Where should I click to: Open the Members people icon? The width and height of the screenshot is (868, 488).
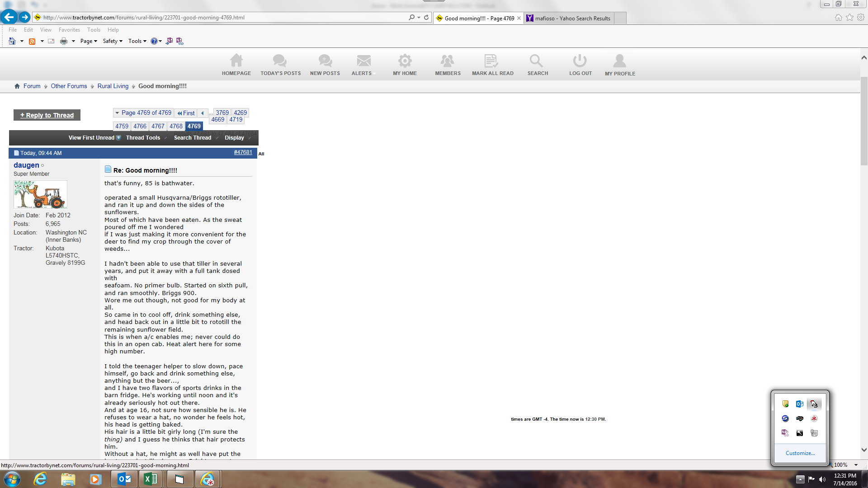(x=447, y=61)
